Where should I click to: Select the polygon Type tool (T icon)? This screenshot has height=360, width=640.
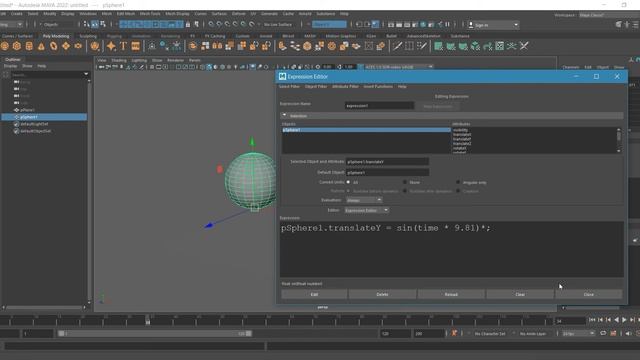(x=123, y=46)
